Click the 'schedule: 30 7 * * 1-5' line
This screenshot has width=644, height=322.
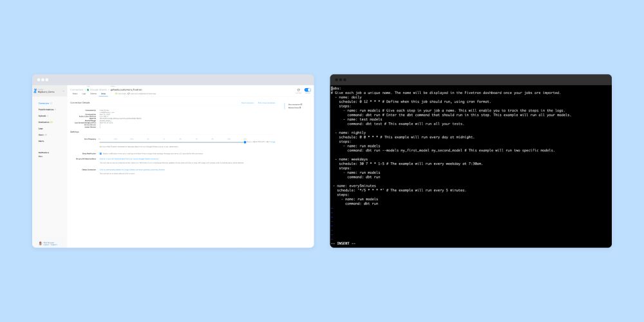click(x=411, y=164)
